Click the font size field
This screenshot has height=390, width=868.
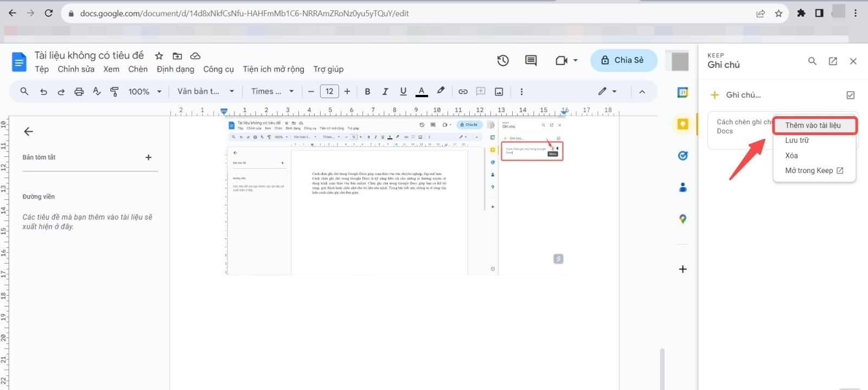pos(329,92)
